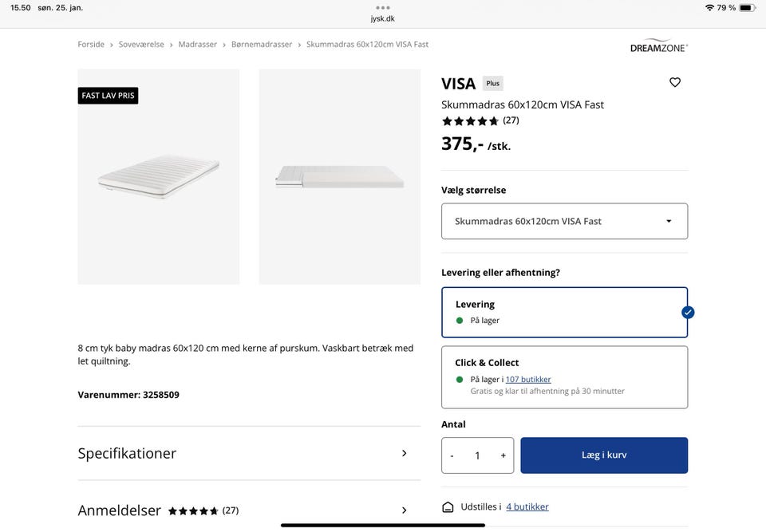Click the Wi-Fi status icon
Screen dimensions: 766x532
[x=709, y=8]
